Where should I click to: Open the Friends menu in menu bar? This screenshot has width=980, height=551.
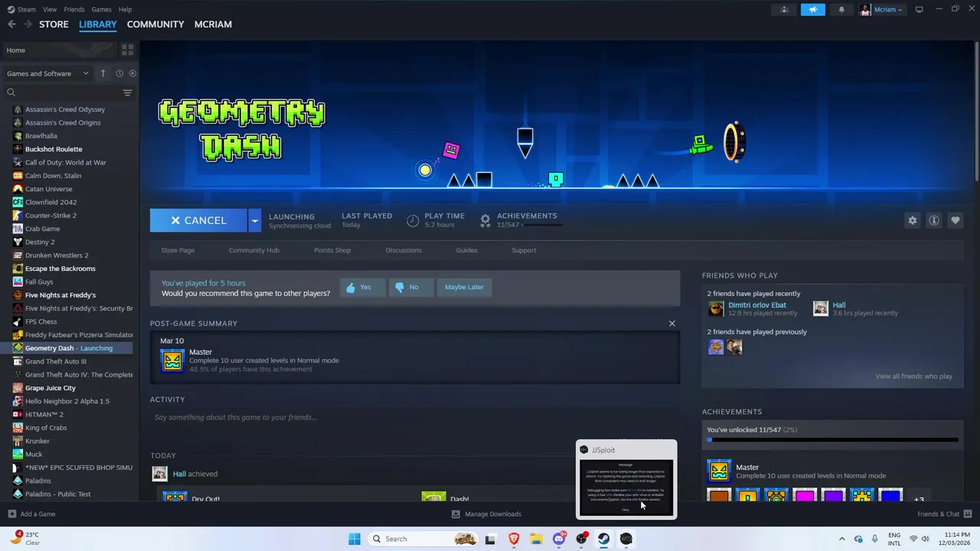point(74,9)
